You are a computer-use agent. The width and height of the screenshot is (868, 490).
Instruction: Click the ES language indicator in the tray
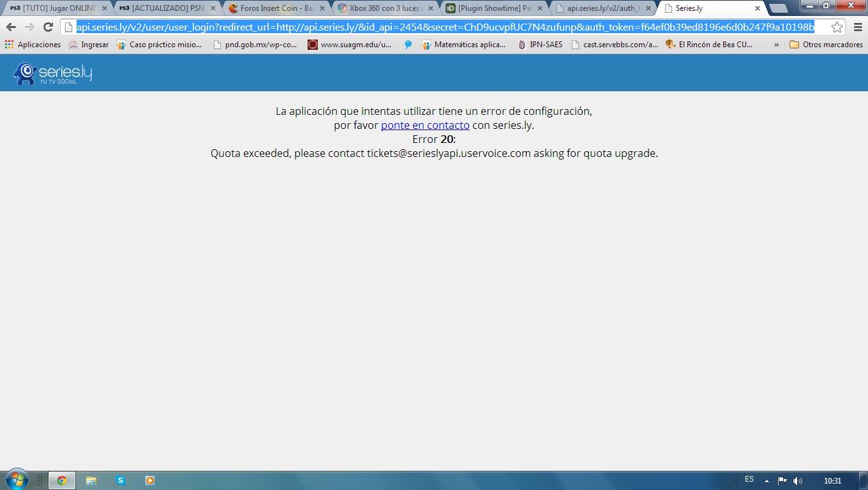(x=749, y=479)
